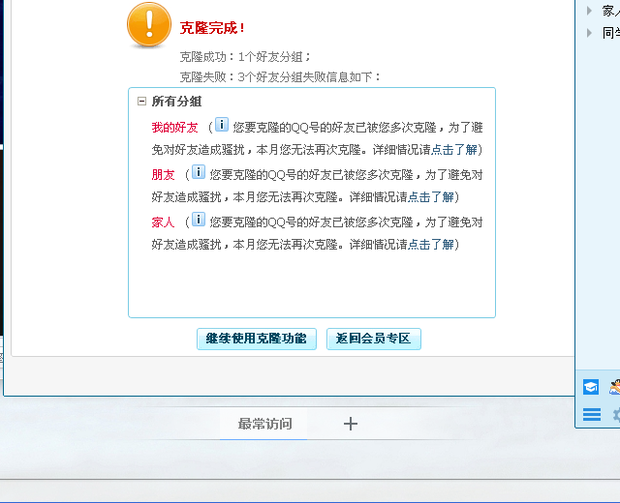Open the graduation cap icon in QQ panel

click(x=591, y=387)
